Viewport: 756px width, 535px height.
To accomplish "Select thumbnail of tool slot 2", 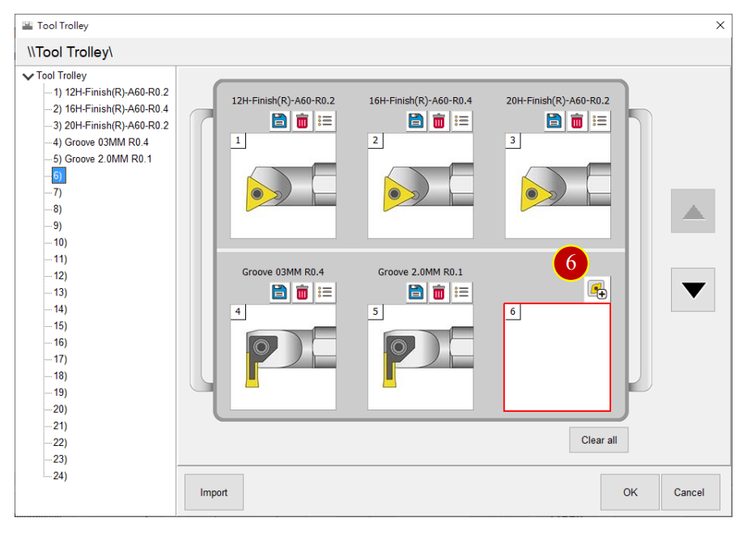I will (x=420, y=186).
